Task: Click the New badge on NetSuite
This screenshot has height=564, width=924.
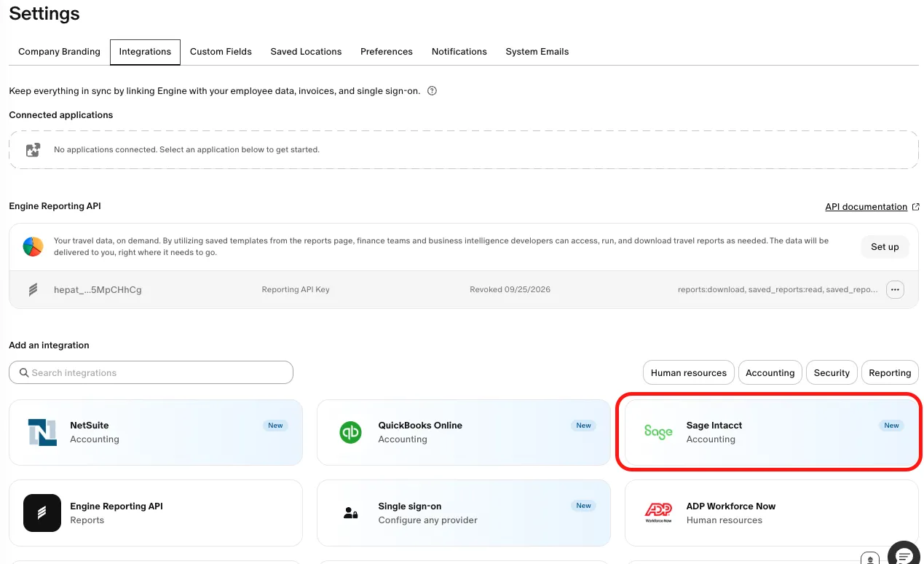Action: pyautogui.click(x=275, y=426)
